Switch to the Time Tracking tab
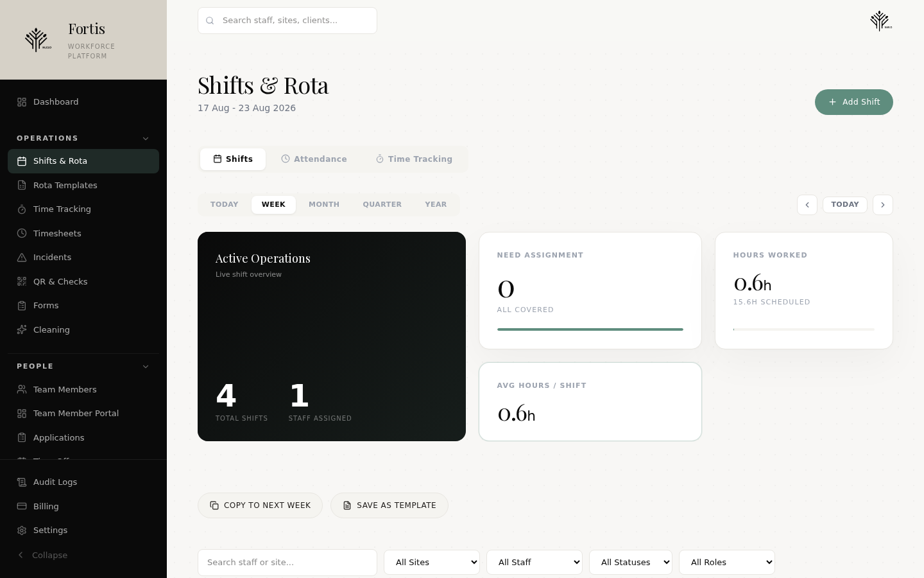The width and height of the screenshot is (924, 578). pos(414,159)
